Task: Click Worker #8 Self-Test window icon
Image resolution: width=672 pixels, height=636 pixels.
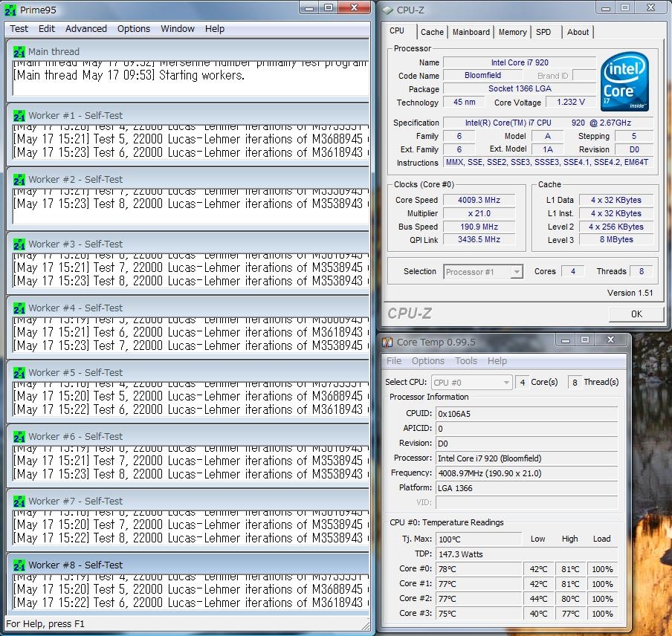Action: click(19, 565)
